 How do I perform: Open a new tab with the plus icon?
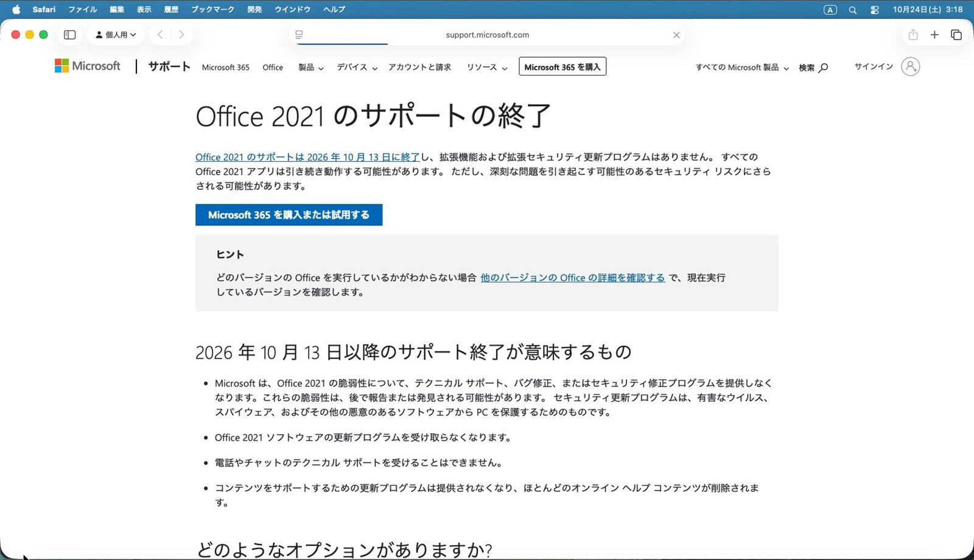tap(934, 35)
